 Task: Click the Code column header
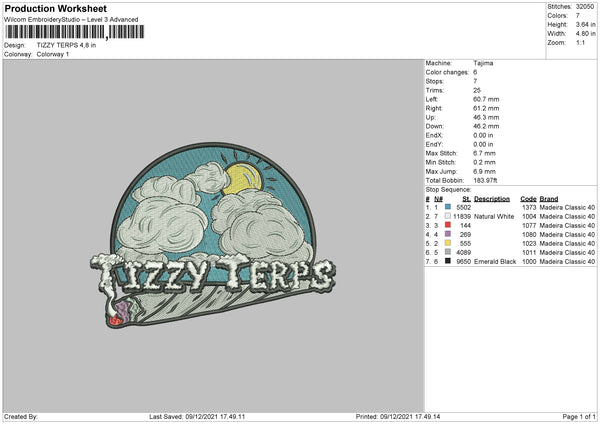(528, 199)
